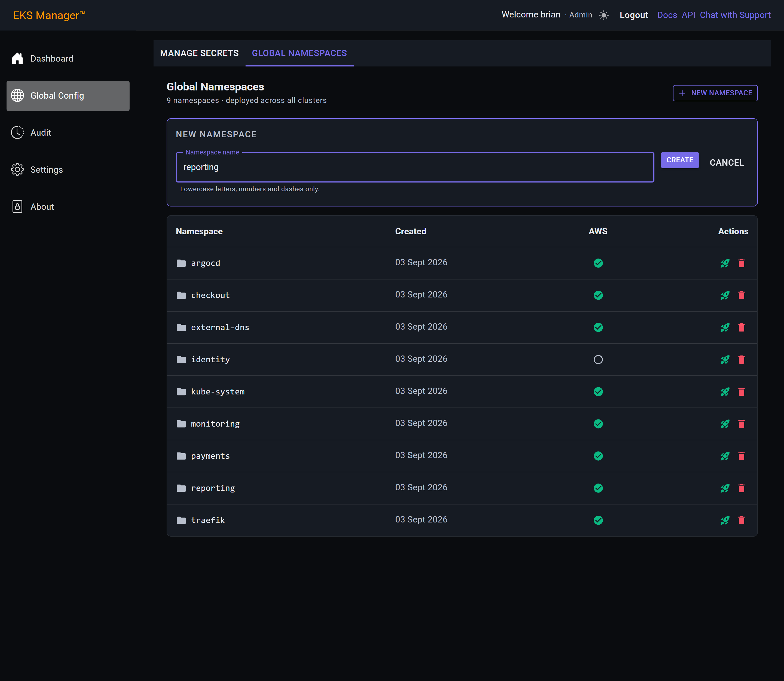Image resolution: width=784 pixels, height=681 pixels.
Task: Click the deploy rocket icon for identity
Action: point(725,360)
